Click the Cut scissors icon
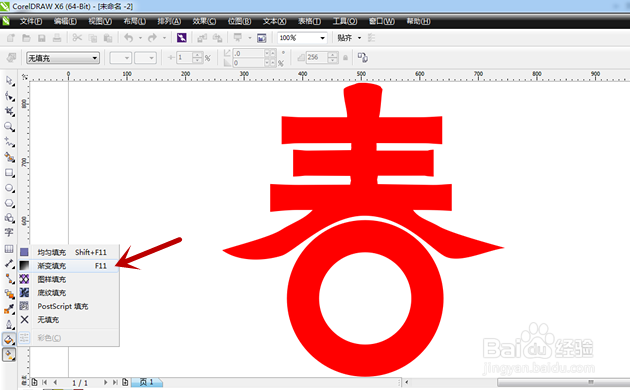This screenshot has height=390, width=630. click(77, 38)
